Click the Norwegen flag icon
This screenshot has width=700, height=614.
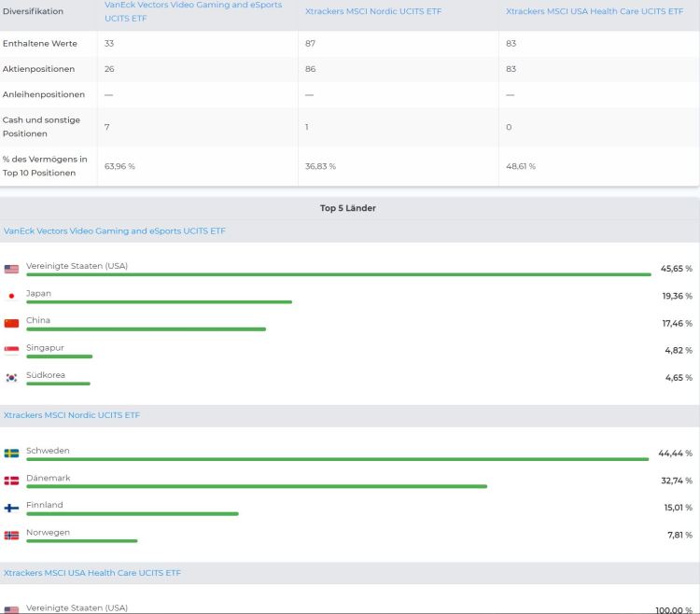[11, 536]
